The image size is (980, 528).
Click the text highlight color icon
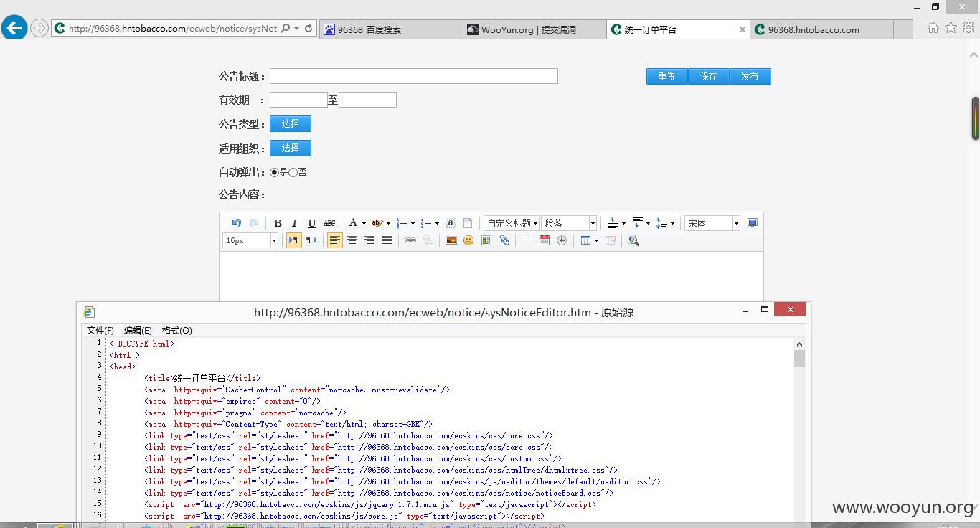[377, 223]
